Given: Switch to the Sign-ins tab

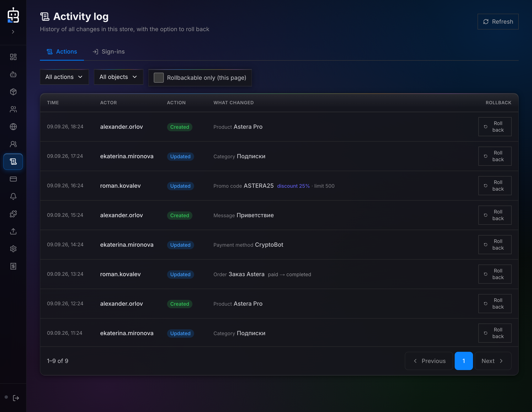Looking at the screenshot, I should [x=109, y=51].
